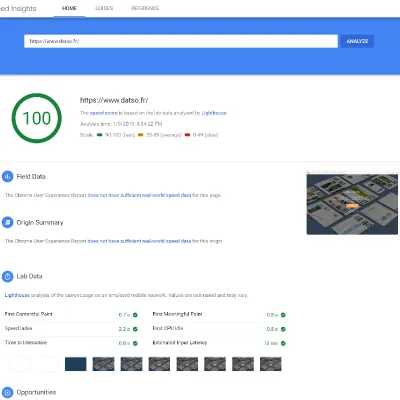Click the Lab Data heading
This screenshot has width=400, height=400.
pos(29,276)
